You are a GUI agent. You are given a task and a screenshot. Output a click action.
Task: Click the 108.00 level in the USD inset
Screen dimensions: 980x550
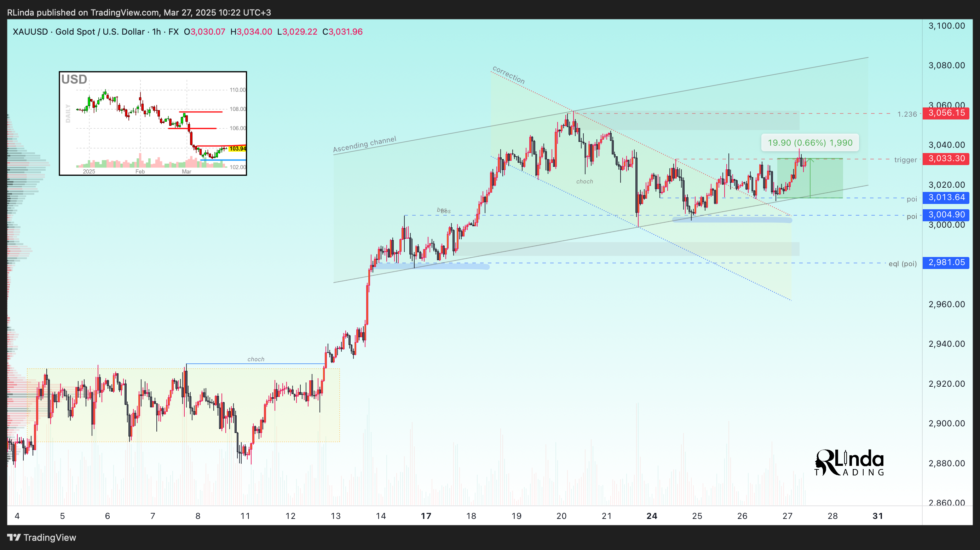coord(237,109)
